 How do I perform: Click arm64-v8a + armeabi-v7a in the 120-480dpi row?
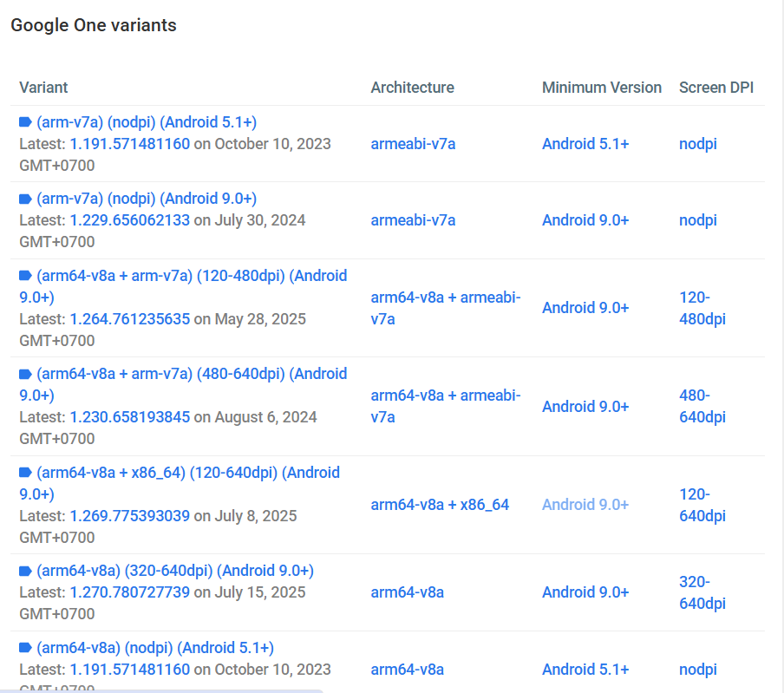[x=446, y=308]
